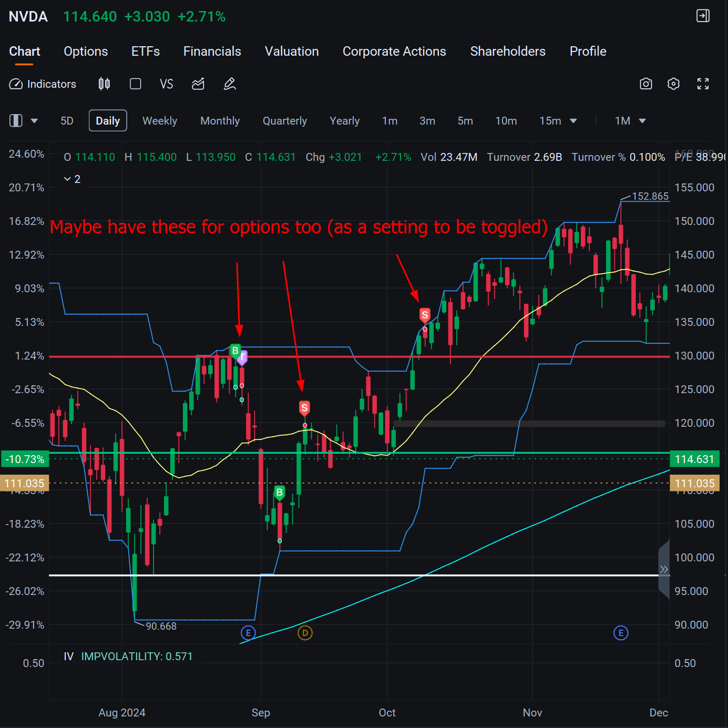Open the layout dropdown arrow beside 5D
This screenshot has height=728, width=728.
point(34,121)
